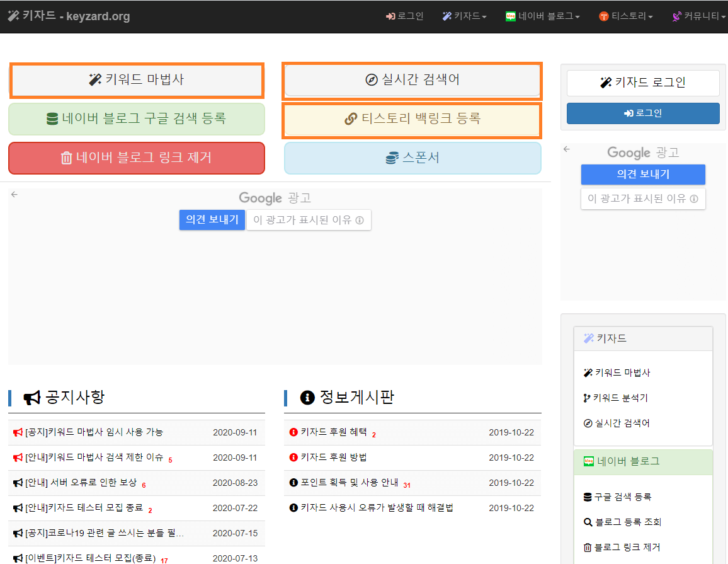
Task: Click the 네이버 블로그 sidebar panel header
Action: coord(643,462)
